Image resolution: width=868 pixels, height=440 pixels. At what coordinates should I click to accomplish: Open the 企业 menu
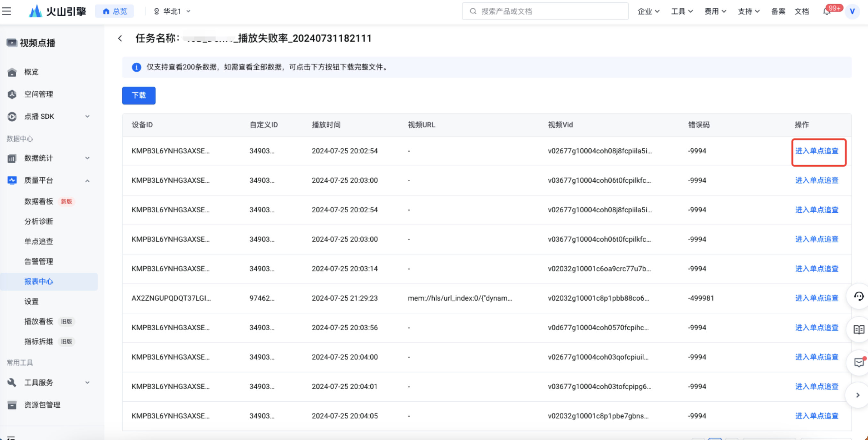pos(648,11)
